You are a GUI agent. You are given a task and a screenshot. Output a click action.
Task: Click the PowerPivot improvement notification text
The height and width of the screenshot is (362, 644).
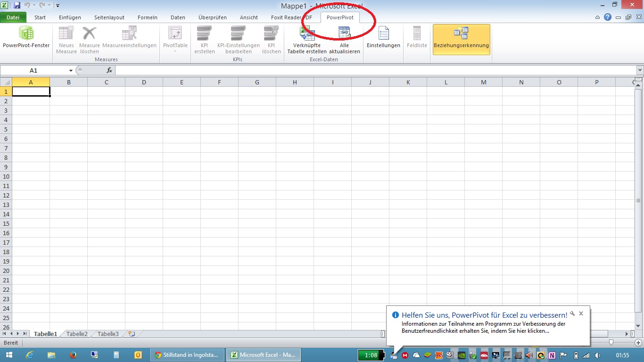click(484, 327)
